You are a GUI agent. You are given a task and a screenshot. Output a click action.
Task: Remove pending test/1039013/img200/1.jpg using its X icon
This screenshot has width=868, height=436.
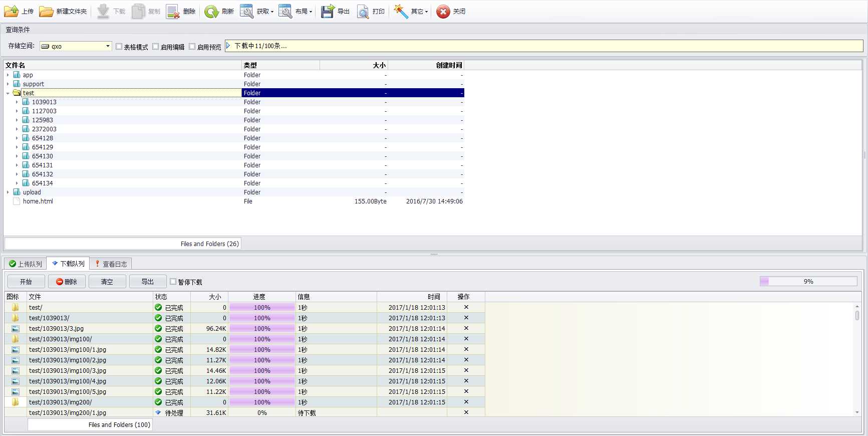click(x=466, y=412)
